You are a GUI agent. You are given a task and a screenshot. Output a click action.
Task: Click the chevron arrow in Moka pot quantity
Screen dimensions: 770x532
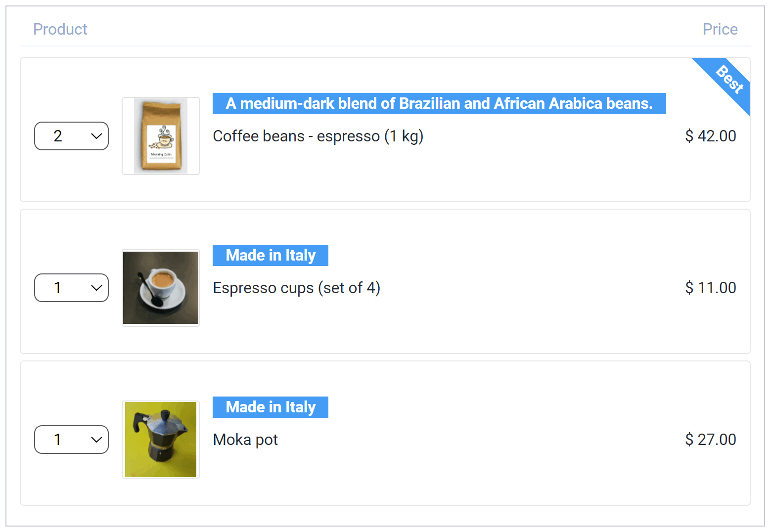pos(96,440)
